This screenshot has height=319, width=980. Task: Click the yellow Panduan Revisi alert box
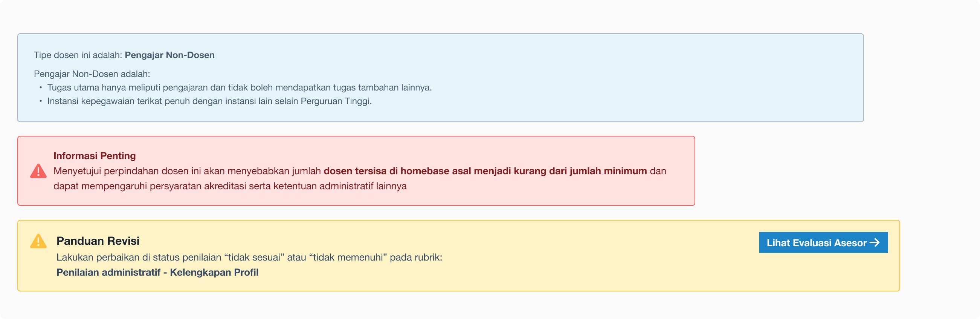pyautogui.click(x=458, y=256)
